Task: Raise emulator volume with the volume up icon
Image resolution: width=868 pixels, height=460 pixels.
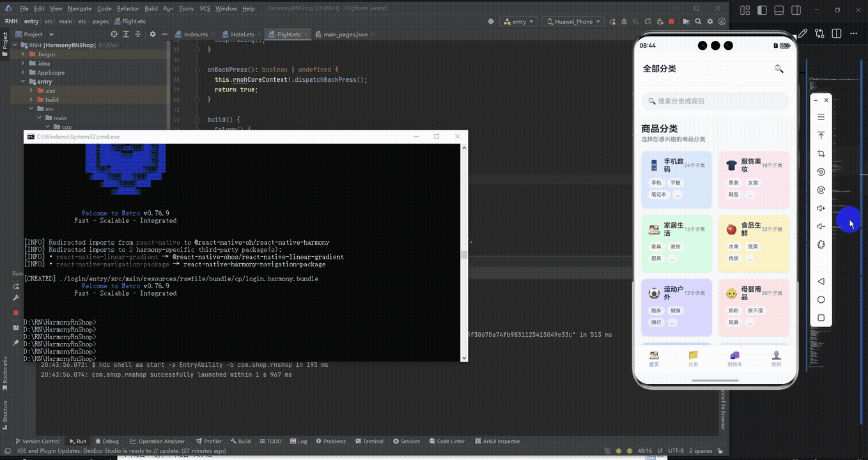Action: tap(821, 208)
